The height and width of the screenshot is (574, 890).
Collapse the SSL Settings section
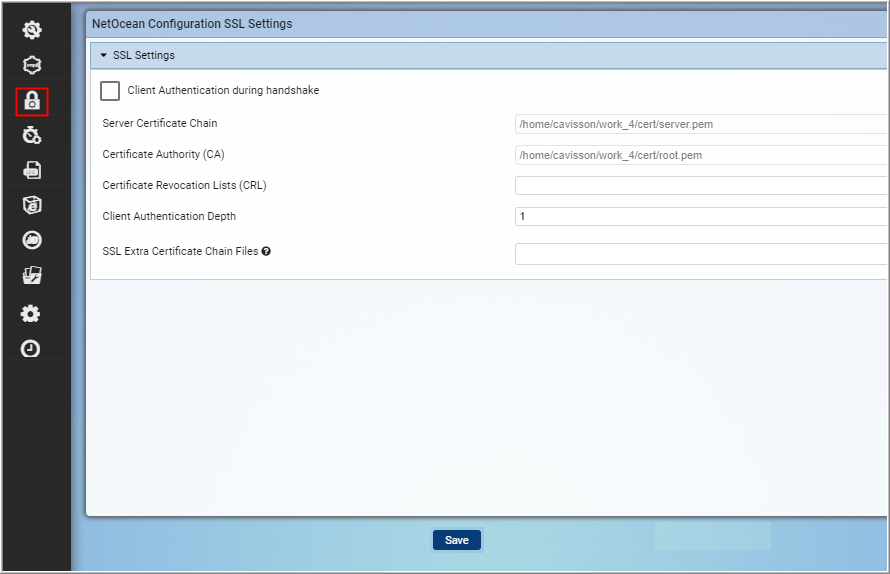click(x=103, y=55)
